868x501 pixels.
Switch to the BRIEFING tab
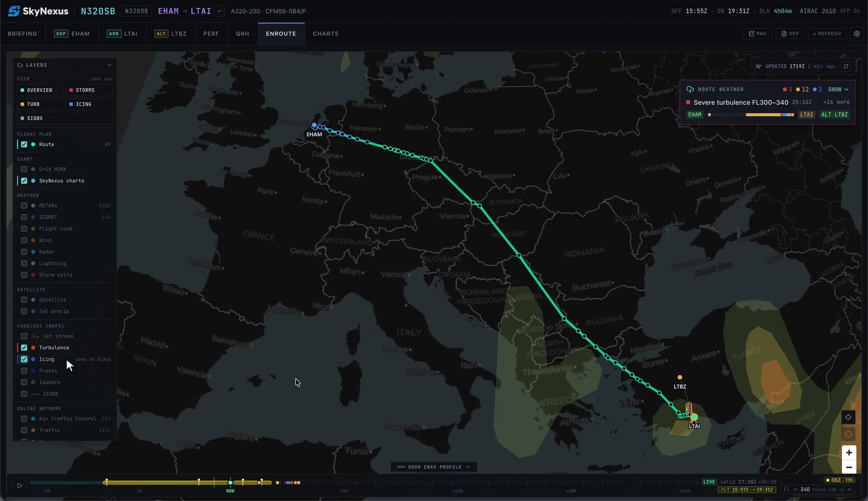[x=22, y=33]
